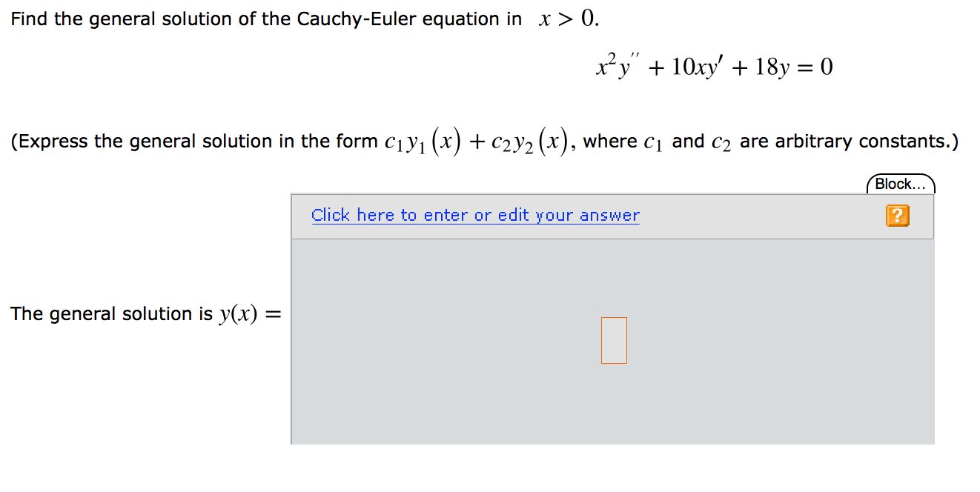Screen dimensions: 980x492
Task: Click the label The general solution is y(x) =
Action: [x=145, y=313]
